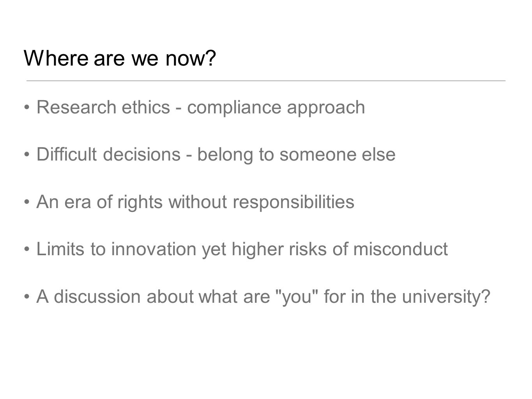
Task: Click the horizontal divider line under the title
Action: tap(266, 81)
